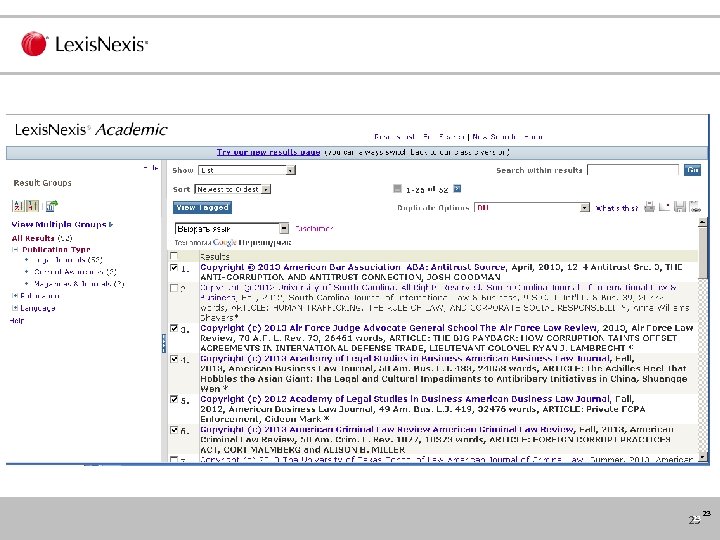Open the Google Translate language dropdown
The image size is (720, 540).
[231, 229]
